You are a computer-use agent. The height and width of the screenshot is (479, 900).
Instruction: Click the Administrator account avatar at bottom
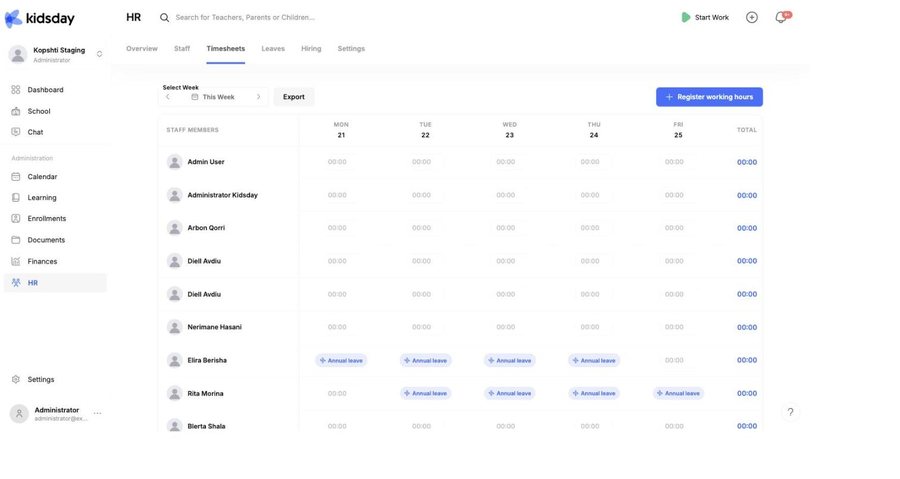pyautogui.click(x=19, y=414)
